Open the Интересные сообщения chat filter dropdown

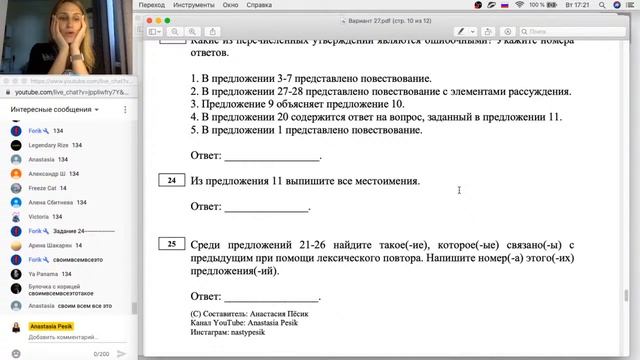pos(55,109)
